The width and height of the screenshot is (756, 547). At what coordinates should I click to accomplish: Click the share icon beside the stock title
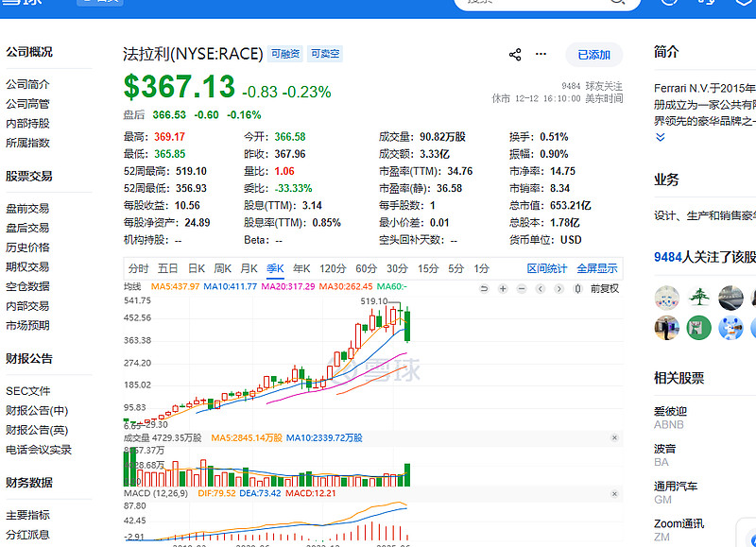pyautogui.click(x=515, y=55)
